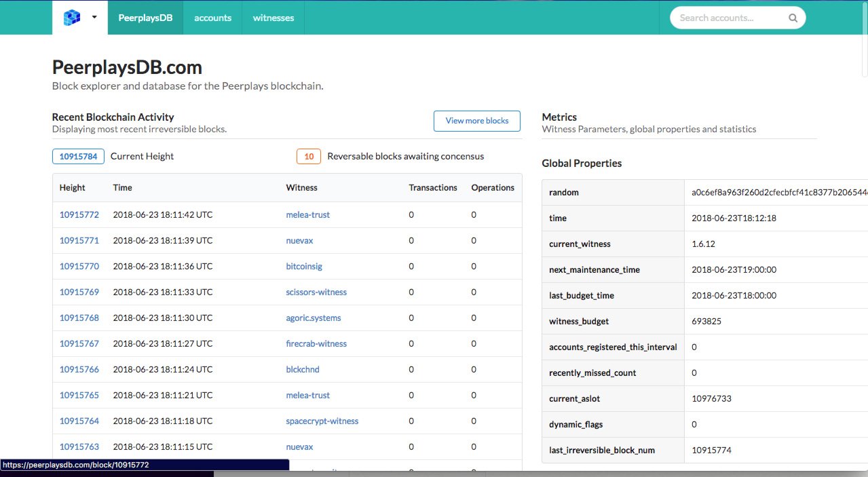Select the time 2018-06-23 18:11:42 UTC

click(163, 215)
